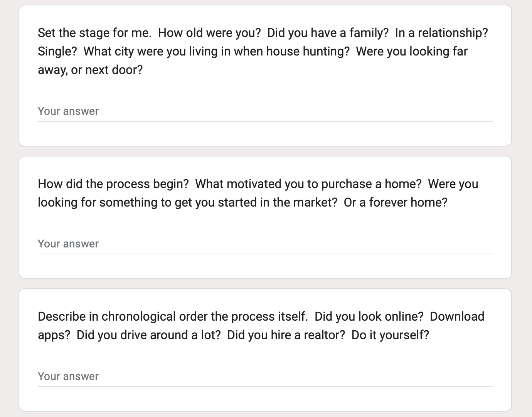Click the text "Or a forever home?"

point(396,202)
